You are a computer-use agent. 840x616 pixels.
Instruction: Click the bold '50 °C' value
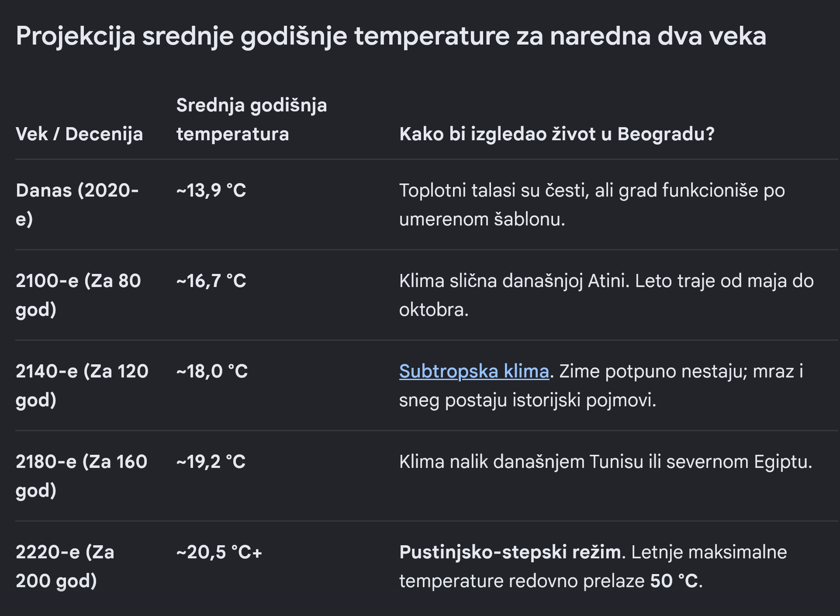674,581
